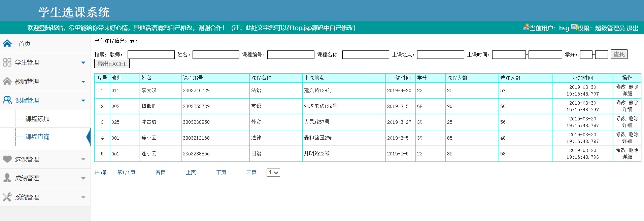This screenshot has width=644, height=221.
Task: Focus the 学分 maximum input
Action: 602,54
